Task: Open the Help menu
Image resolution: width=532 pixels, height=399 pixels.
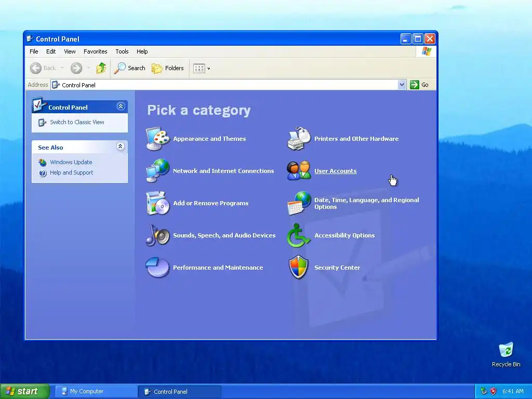Action: tap(142, 51)
